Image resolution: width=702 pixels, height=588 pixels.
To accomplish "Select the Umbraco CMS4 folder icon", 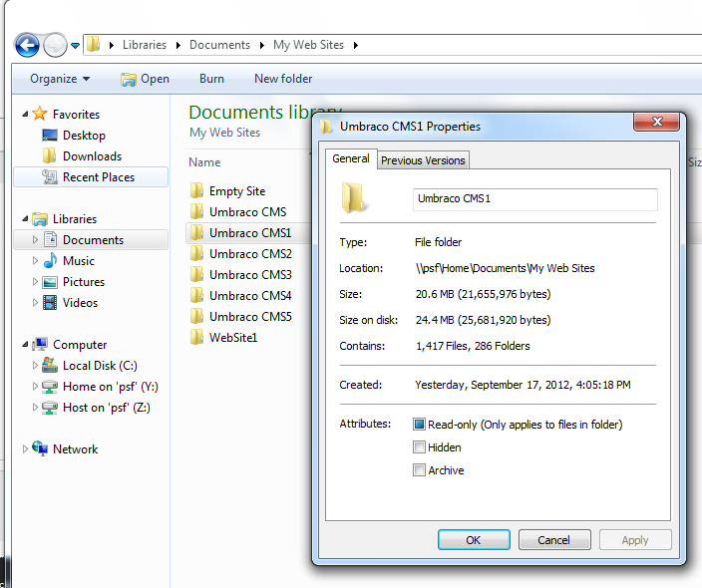I will 196,295.
